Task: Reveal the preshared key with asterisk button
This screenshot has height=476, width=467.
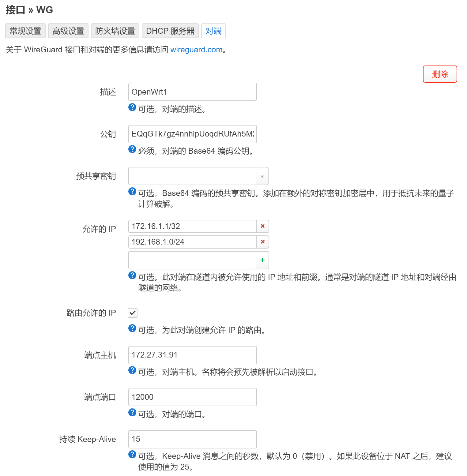Action: pyautogui.click(x=262, y=176)
